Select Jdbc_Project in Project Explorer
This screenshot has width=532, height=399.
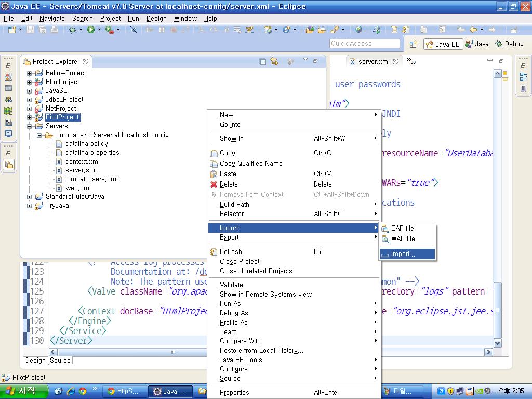point(64,100)
